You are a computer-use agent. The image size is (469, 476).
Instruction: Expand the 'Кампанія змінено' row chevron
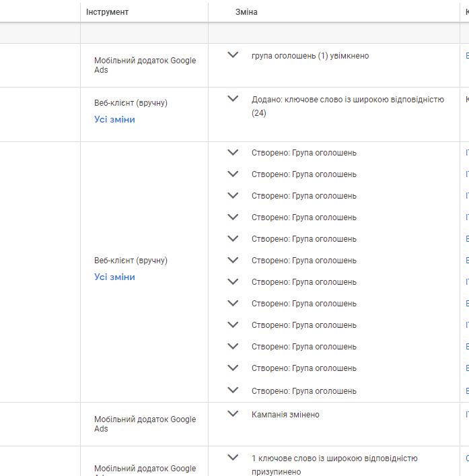pyautogui.click(x=233, y=414)
